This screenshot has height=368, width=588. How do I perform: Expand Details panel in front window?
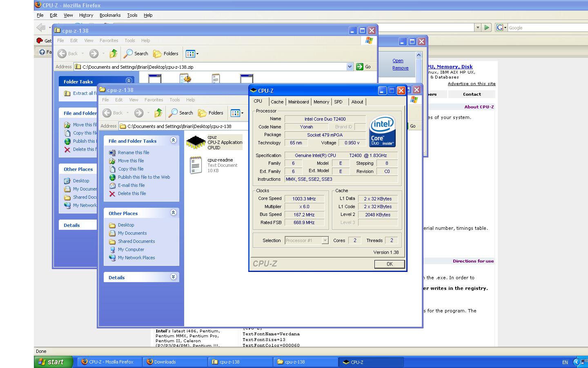pos(173,277)
